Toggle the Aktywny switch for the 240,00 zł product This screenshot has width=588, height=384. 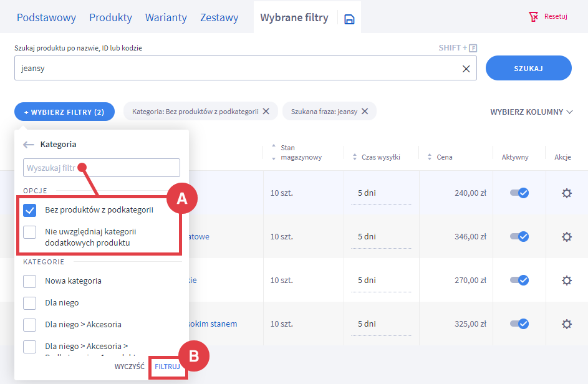pyautogui.click(x=519, y=193)
